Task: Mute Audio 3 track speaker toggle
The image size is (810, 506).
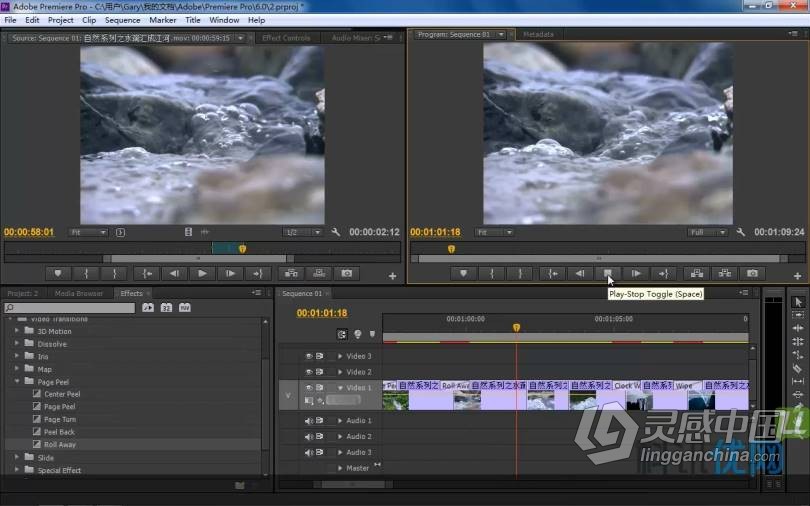Action: click(x=308, y=452)
